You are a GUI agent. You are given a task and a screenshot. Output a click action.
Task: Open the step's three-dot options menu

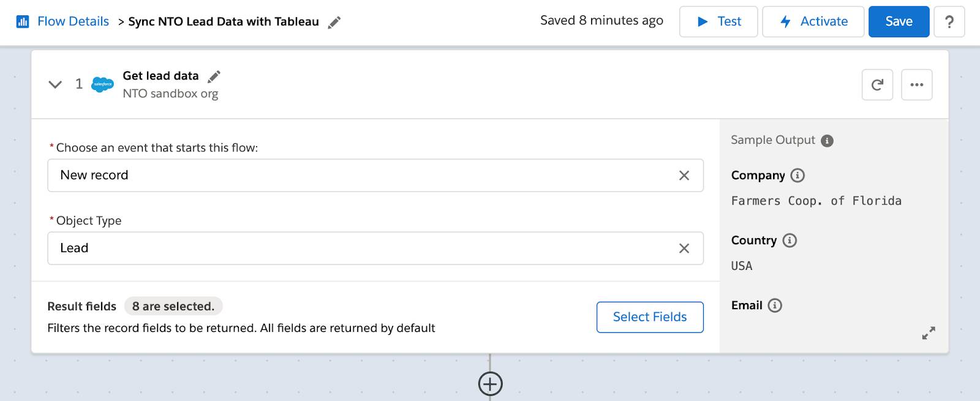pyautogui.click(x=917, y=84)
